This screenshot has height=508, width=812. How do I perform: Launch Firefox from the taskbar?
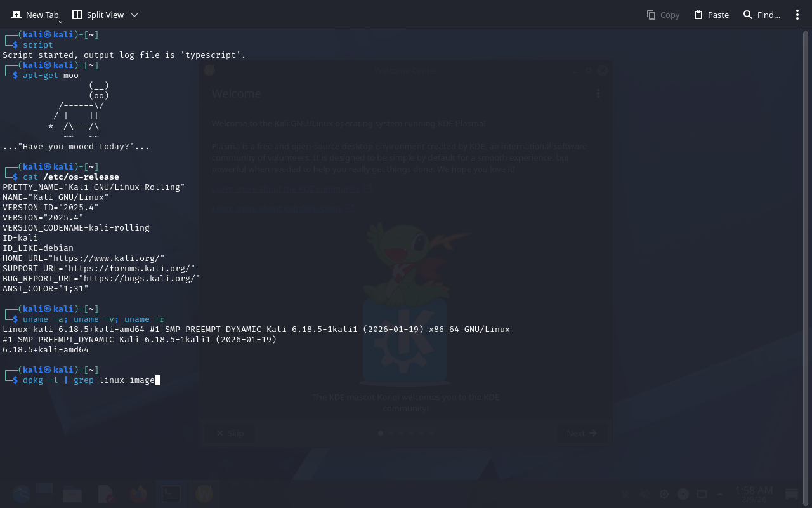click(138, 494)
